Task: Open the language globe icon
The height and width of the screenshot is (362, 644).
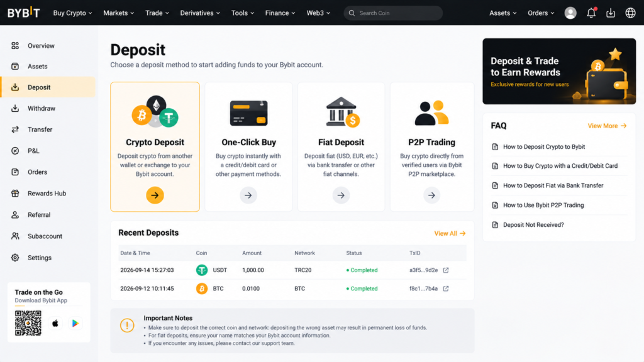Action: pos(630,13)
